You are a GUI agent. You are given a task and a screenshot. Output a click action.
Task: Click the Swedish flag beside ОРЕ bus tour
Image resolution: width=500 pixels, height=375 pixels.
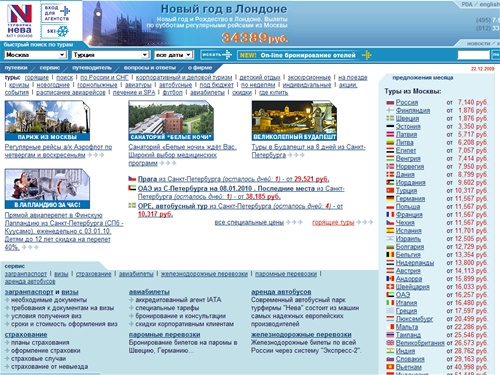coord(132,206)
